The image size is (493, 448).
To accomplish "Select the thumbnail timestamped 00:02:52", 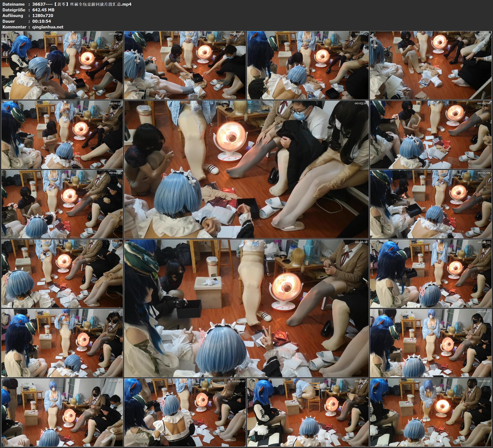I will click(x=62, y=134).
